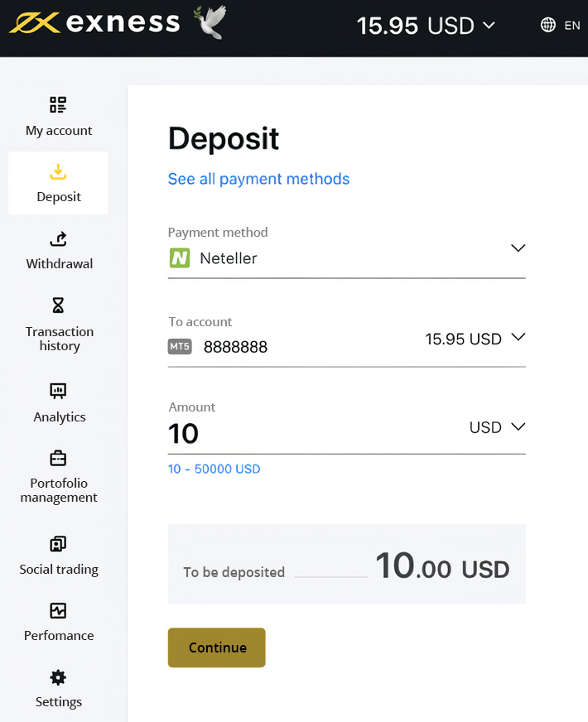588x722 pixels.
Task: Click the Amount input field
Action: coord(306,434)
